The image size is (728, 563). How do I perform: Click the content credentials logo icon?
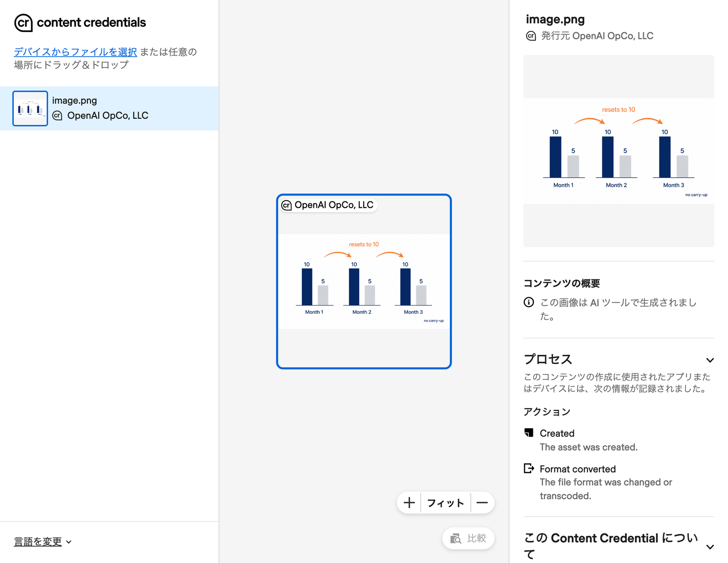coord(23,22)
